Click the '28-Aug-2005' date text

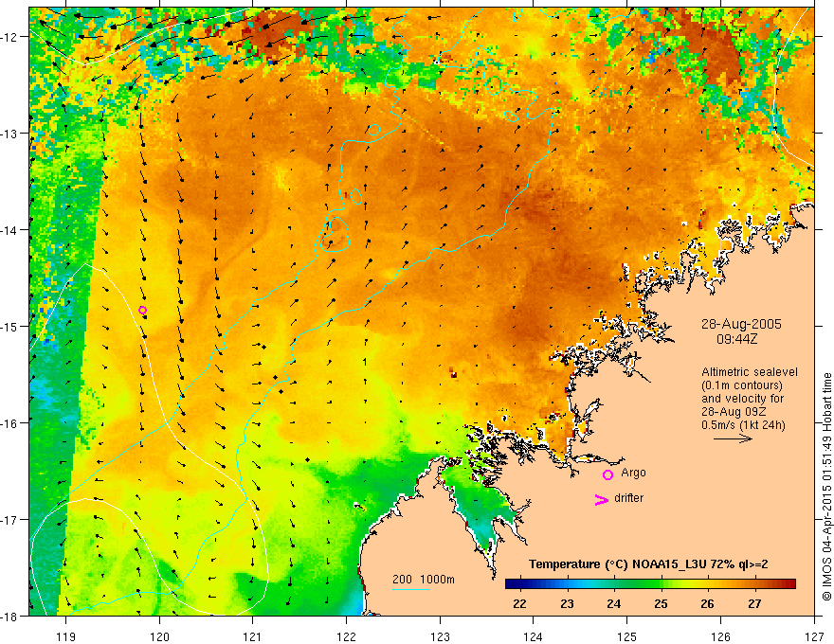pyautogui.click(x=741, y=324)
